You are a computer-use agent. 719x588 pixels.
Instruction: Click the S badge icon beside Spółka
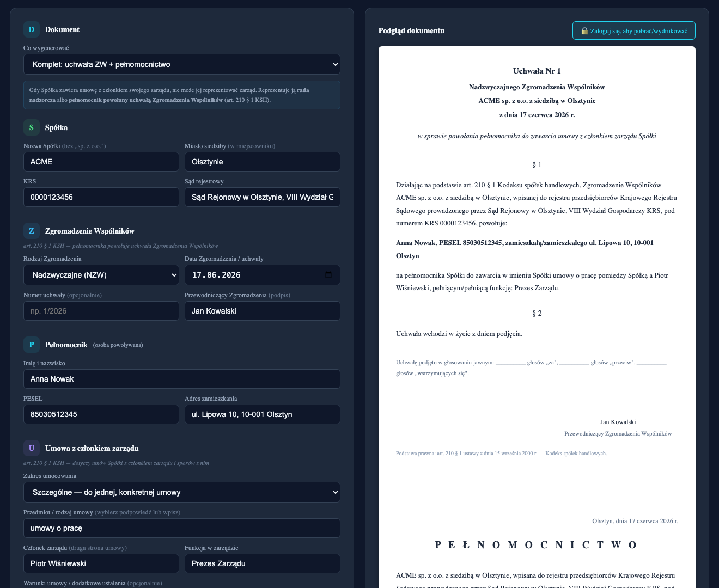[x=32, y=127]
